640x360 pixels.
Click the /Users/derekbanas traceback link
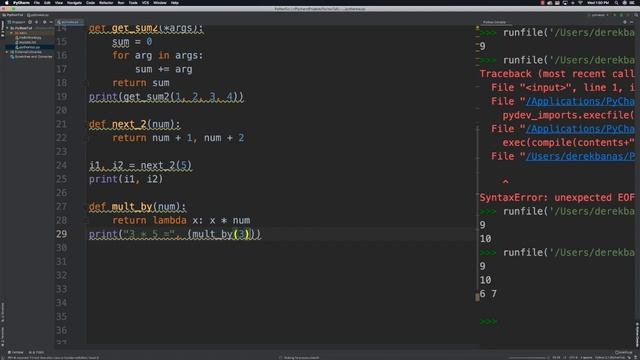580,156
